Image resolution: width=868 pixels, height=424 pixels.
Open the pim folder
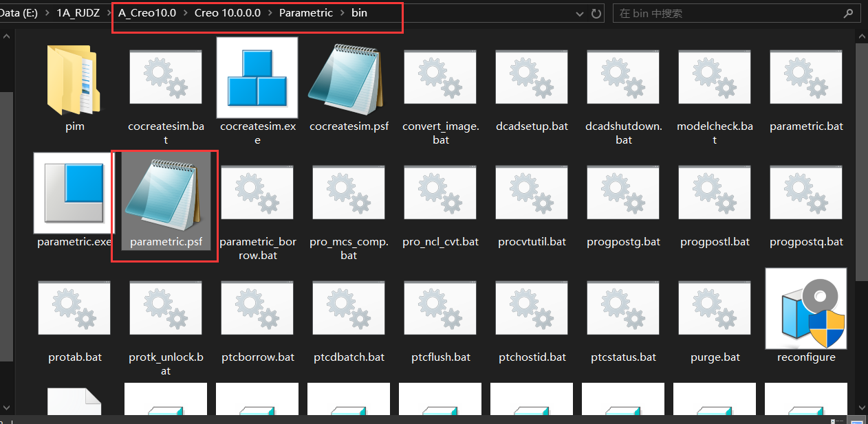click(74, 79)
